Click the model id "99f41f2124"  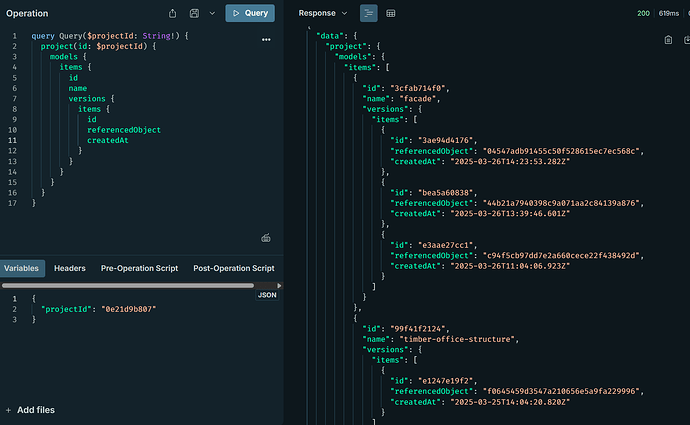(x=418, y=329)
